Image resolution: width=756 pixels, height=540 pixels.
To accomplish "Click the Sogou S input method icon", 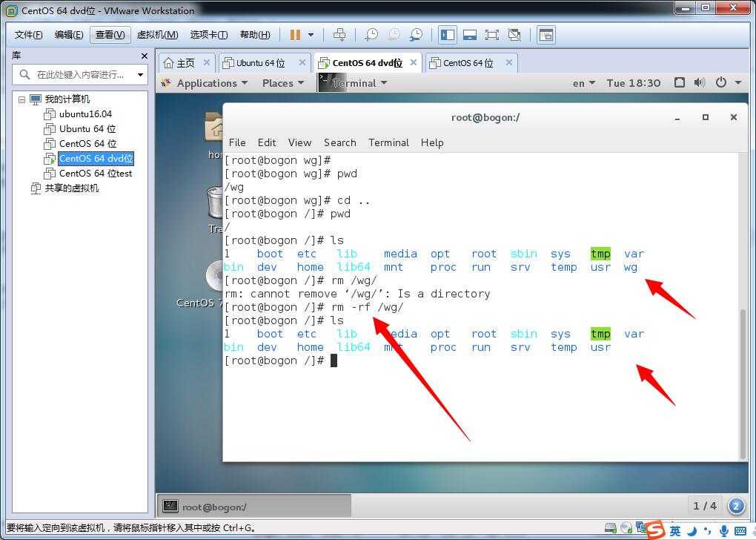I will (x=655, y=530).
